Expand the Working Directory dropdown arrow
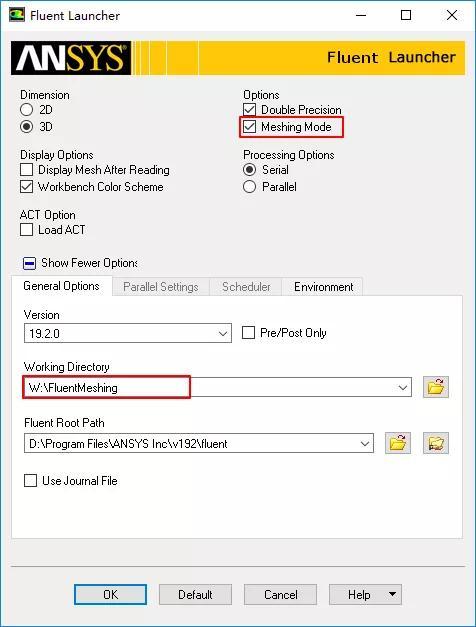476x627 pixels. (402, 387)
